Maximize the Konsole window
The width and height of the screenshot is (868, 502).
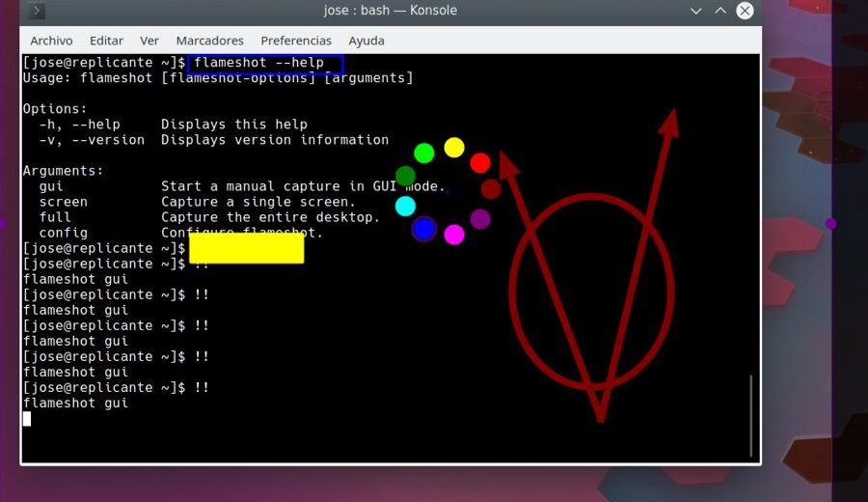719,11
